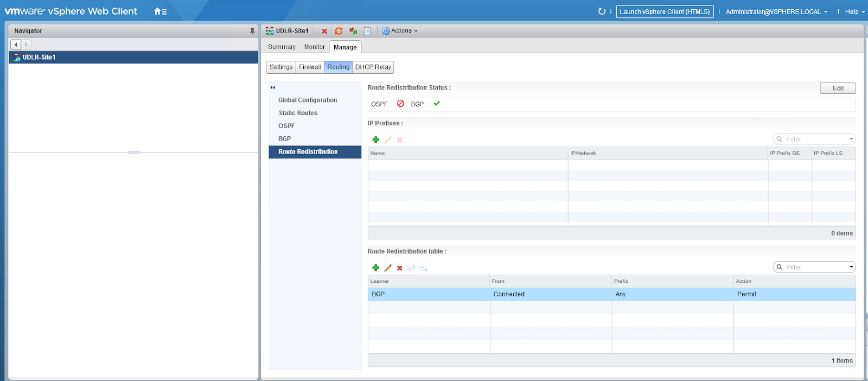Click the red-green arrows icon in edge toolbar
The height and width of the screenshot is (381, 868).
coord(353,31)
